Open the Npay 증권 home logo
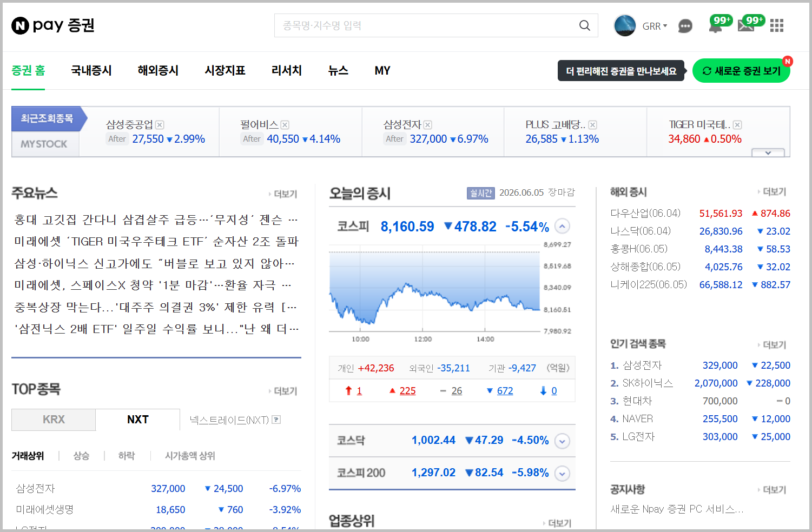 click(x=53, y=25)
